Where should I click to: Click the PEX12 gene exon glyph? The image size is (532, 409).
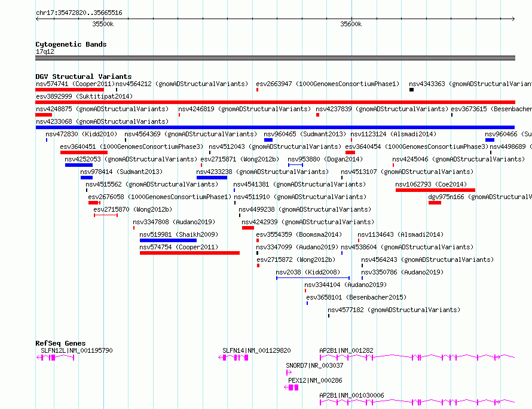pyautogui.click(x=292, y=387)
